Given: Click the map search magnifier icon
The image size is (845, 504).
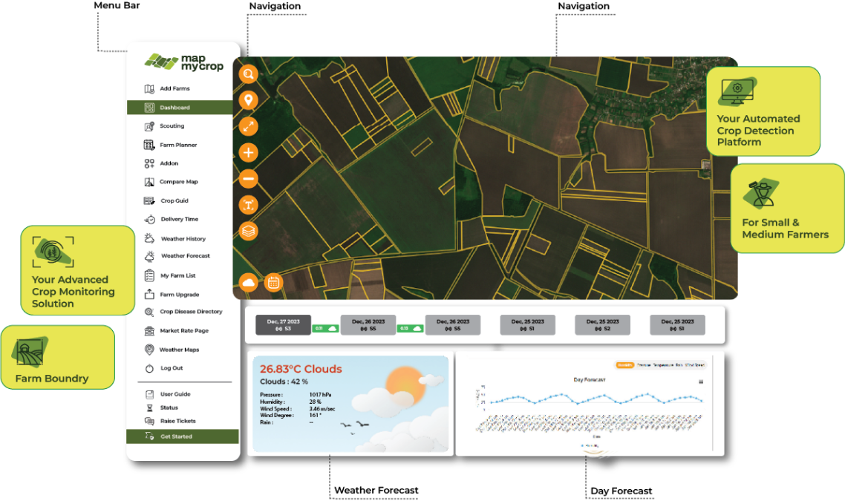Looking at the screenshot, I should (x=248, y=73).
